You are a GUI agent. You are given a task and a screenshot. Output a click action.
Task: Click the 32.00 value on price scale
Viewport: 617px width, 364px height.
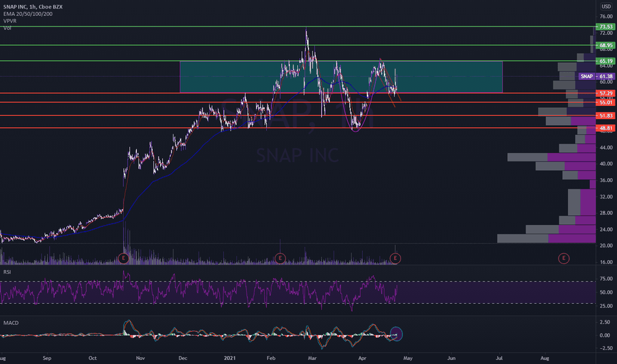click(606, 197)
